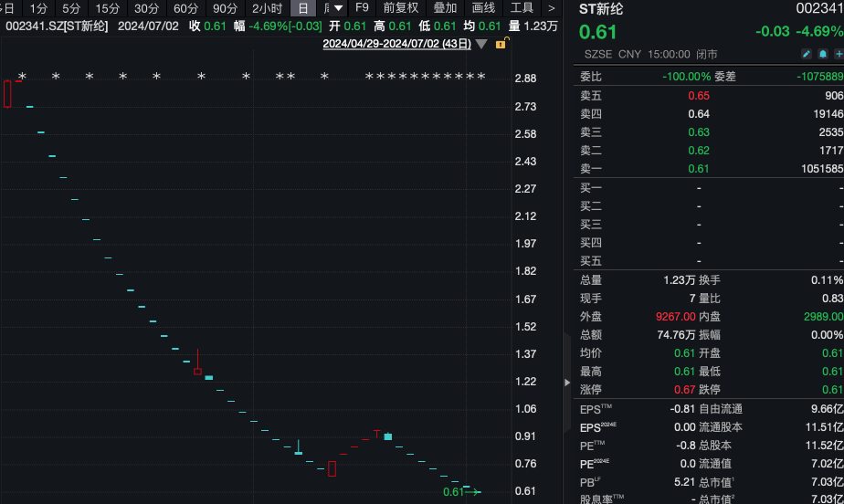The width and height of the screenshot is (844, 504).
Task: Toggle the 叠加 overlay option
Action: tap(445, 8)
